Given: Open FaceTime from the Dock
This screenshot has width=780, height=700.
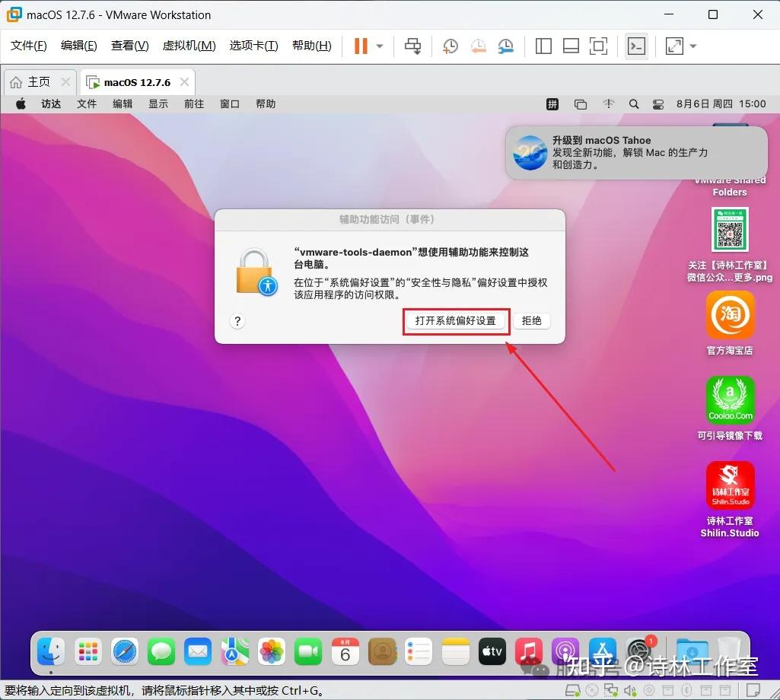Looking at the screenshot, I should pos(308,652).
